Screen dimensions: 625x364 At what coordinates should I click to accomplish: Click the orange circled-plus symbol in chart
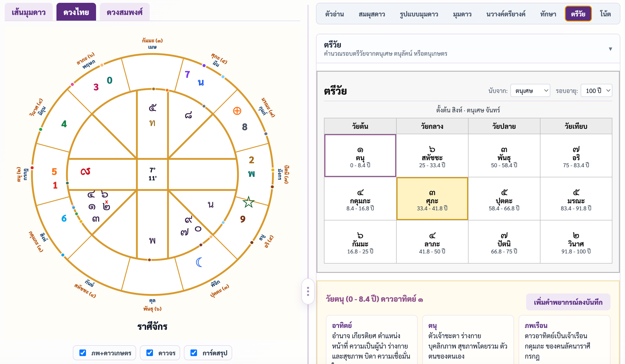(x=237, y=111)
